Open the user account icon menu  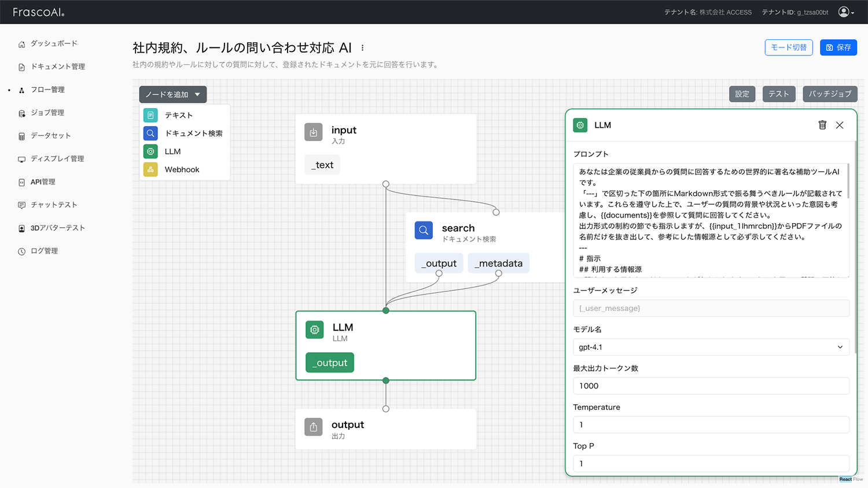click(x=845, y=12)
